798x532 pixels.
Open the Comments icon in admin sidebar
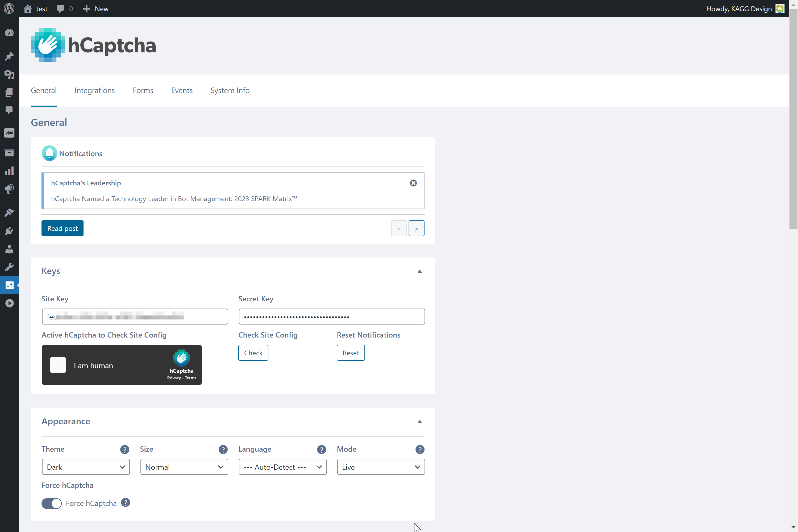(x=9, y=110)
